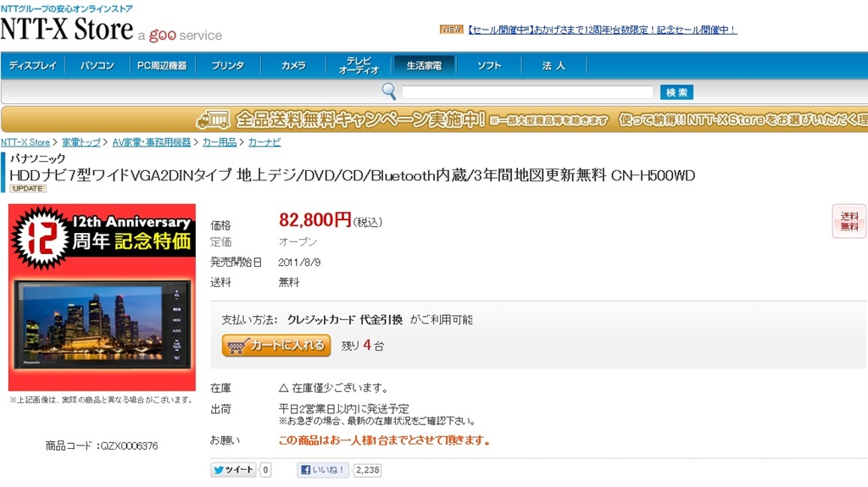Click the product title CN-H500WD heading
This screenshot has height=487, width=868.
353,175
